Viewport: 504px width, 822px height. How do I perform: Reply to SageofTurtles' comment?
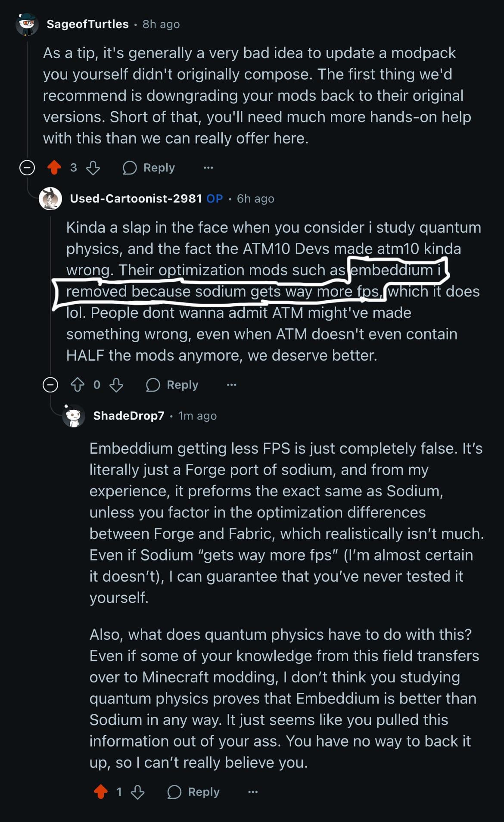pyautogui.click(x=149, y=168)
